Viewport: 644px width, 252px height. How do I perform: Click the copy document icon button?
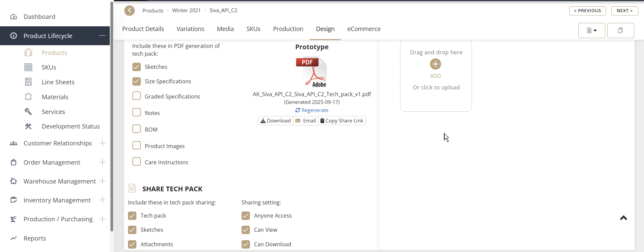(620, 31)
